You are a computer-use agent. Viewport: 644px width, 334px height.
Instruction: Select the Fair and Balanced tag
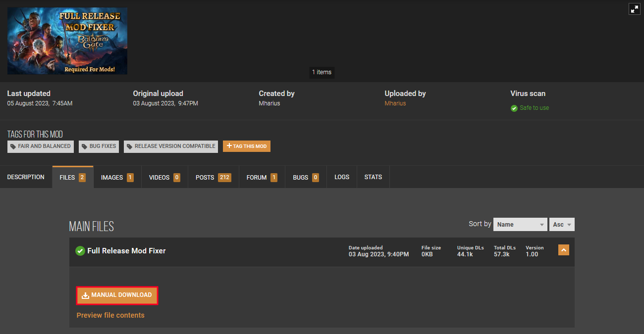(41, 146)
